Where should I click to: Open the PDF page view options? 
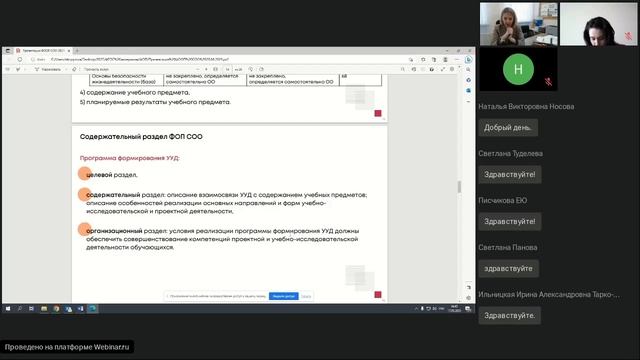(261, 69)
